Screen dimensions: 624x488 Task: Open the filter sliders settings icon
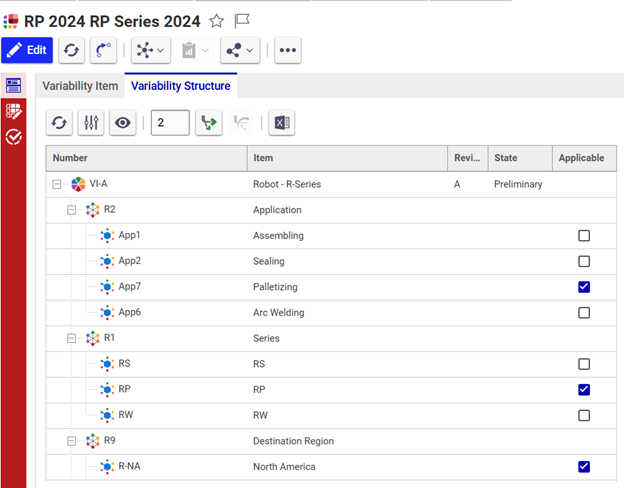91,123
